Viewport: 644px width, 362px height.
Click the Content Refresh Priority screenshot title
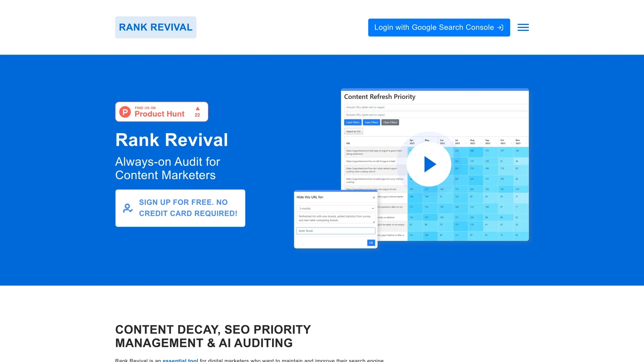pos(380,97)
